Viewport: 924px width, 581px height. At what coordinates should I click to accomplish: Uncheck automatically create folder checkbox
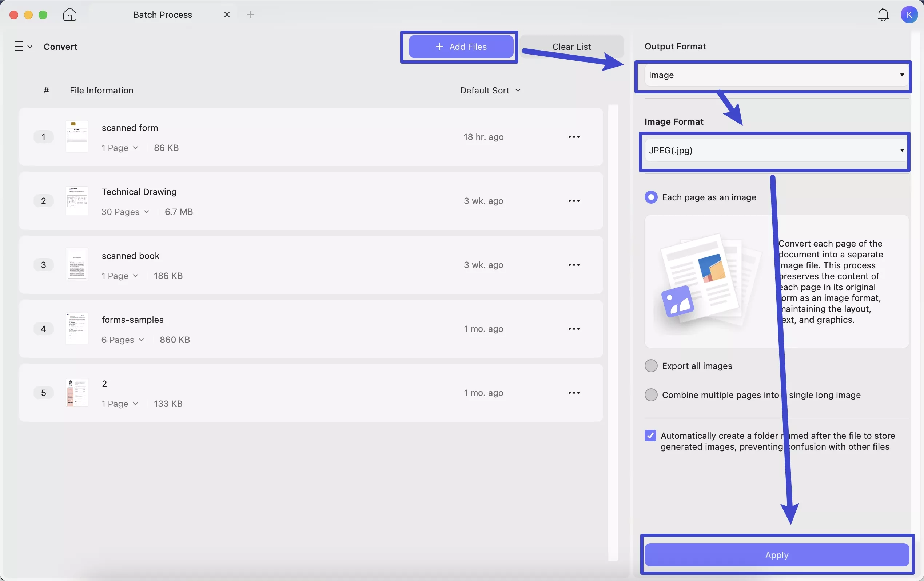tap(650, 436)
